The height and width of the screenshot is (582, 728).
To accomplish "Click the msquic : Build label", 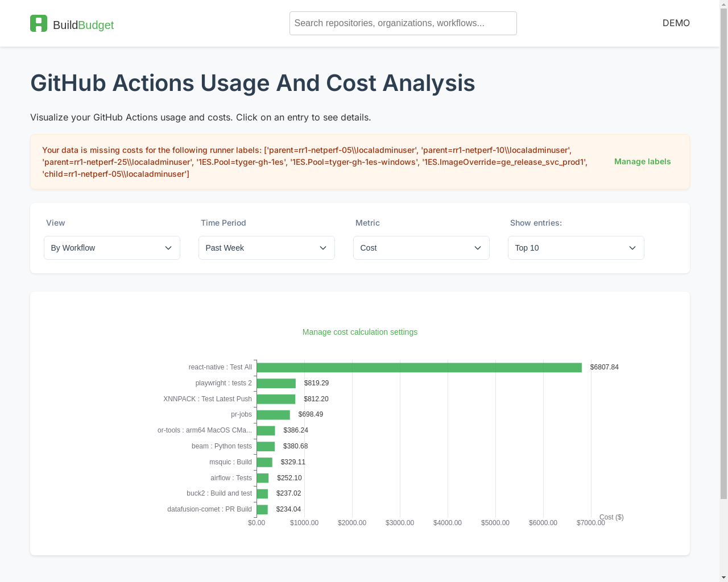I will pos(230,462).
